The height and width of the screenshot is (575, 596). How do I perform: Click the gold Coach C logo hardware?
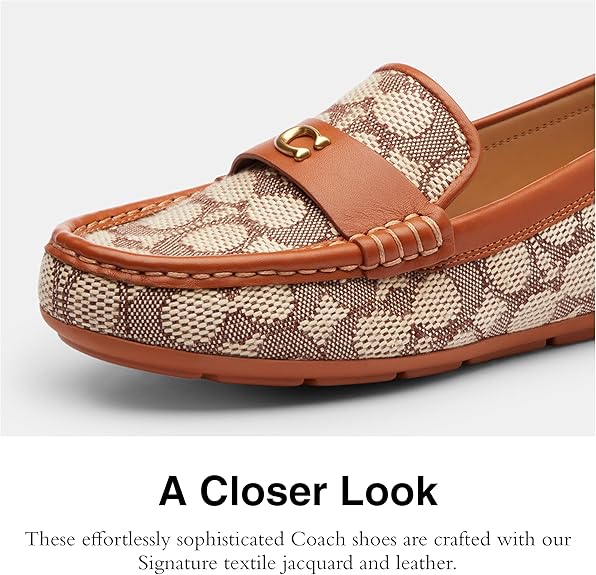point(303,142)
